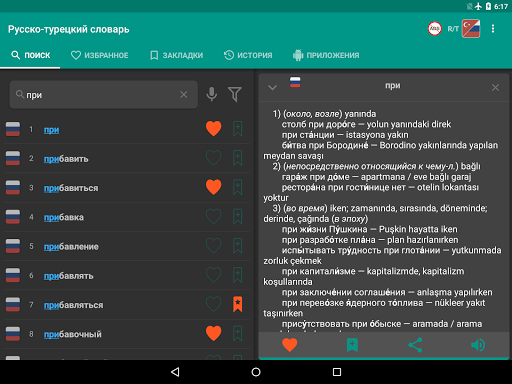512x384 pixels.
Task: Open the История tab
Action: tap(248, 55)
